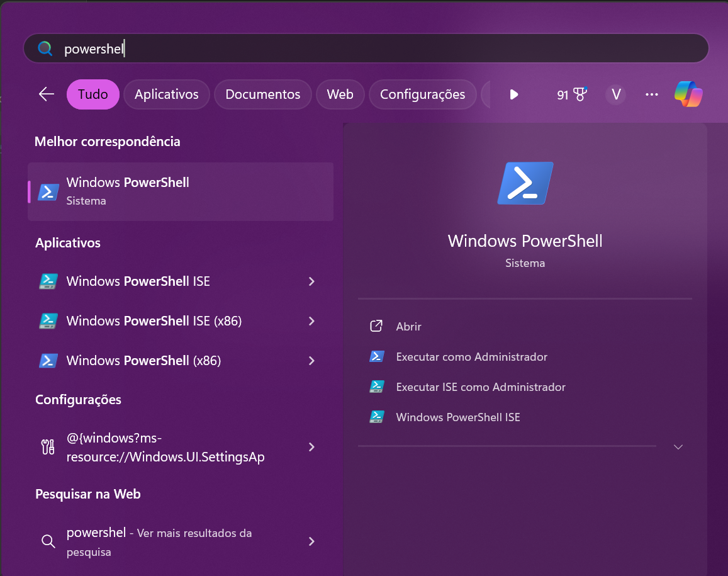Switch to the Web filter tab
728x576 pixels.
(x=340, y=94)
